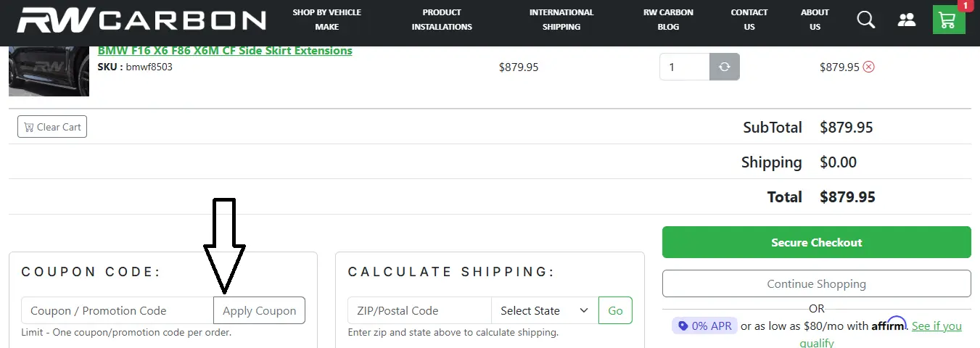The width and height of the screenshot is (980, 348).
Task: Click the Apply Coupon button
Action: tap(259, 310)
